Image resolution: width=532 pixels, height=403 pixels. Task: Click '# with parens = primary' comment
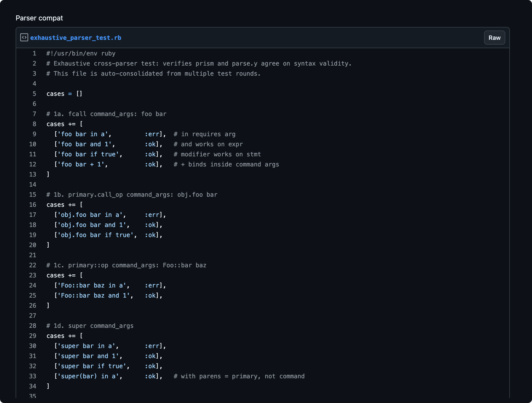239,376
